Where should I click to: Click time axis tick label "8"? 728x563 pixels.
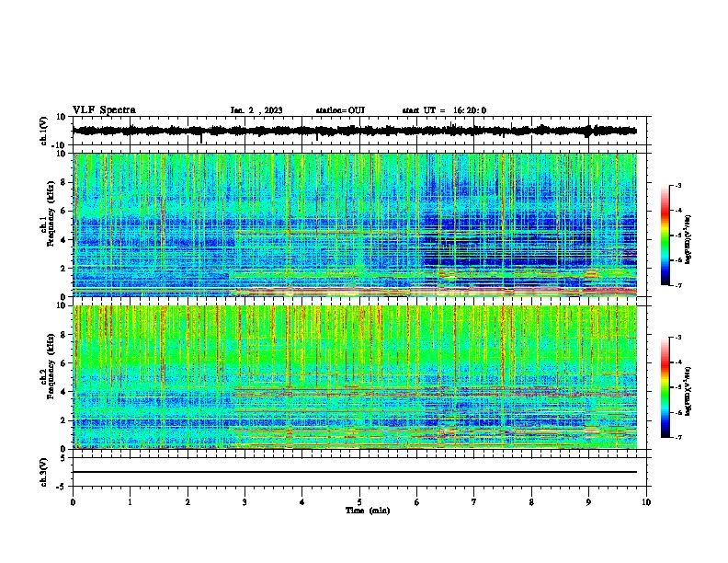click(x=531, y=502)
